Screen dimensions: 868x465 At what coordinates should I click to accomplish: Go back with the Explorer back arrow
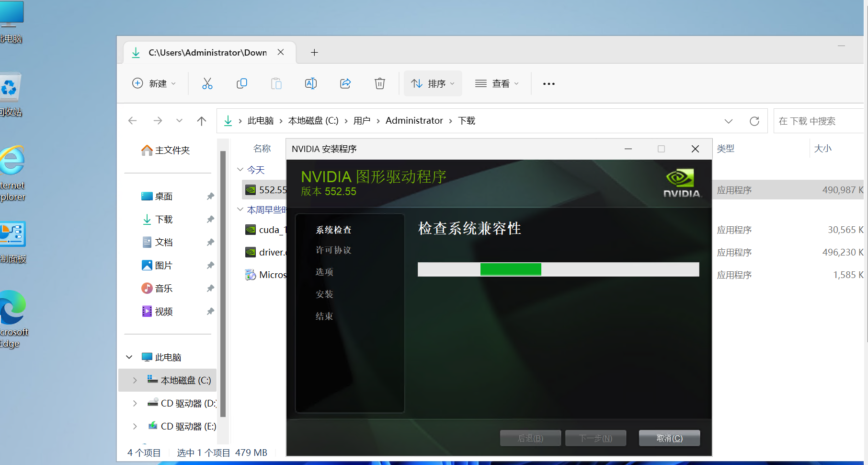(x=133, y=121)
